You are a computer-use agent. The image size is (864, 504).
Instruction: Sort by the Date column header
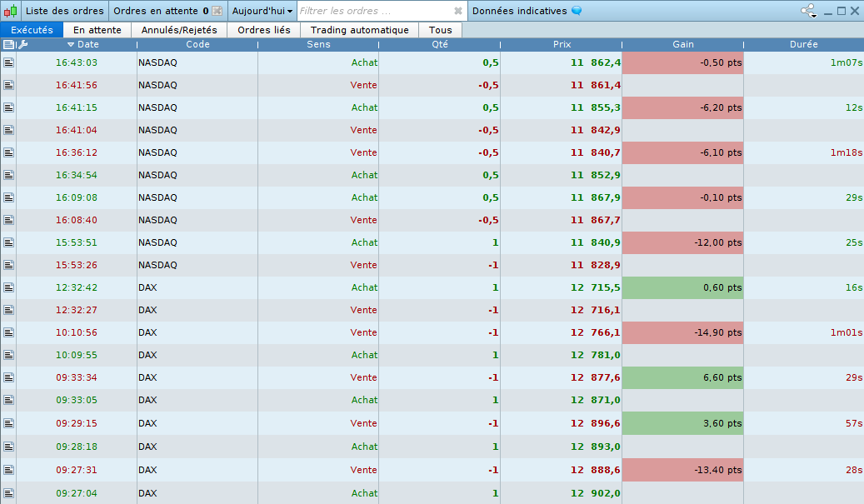coord(82,44)
